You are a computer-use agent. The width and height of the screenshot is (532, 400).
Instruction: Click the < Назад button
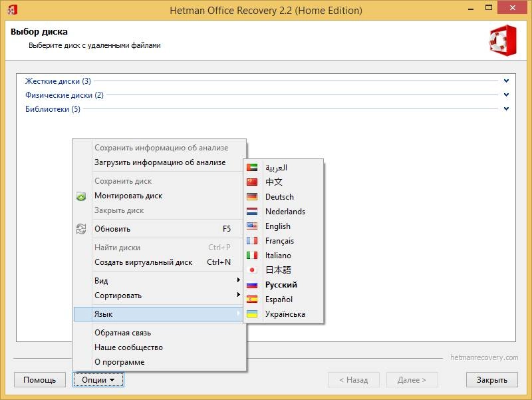click(x=354, y=379)
